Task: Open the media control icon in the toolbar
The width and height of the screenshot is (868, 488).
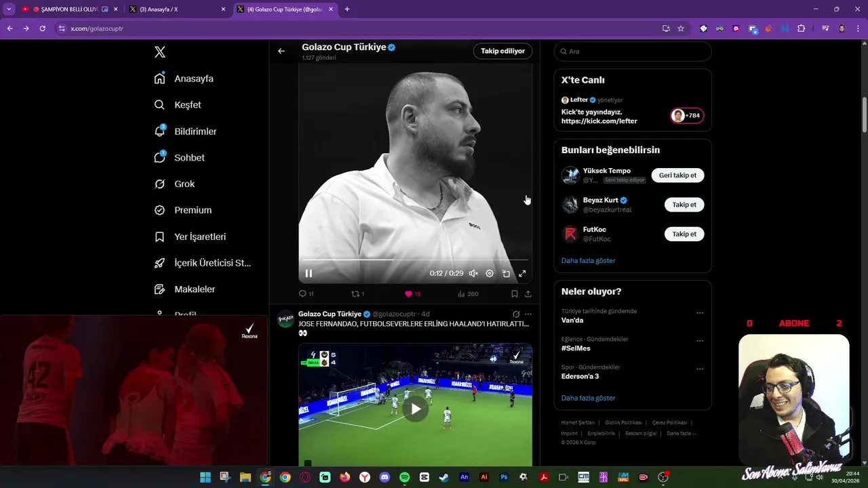Action: 825,28
